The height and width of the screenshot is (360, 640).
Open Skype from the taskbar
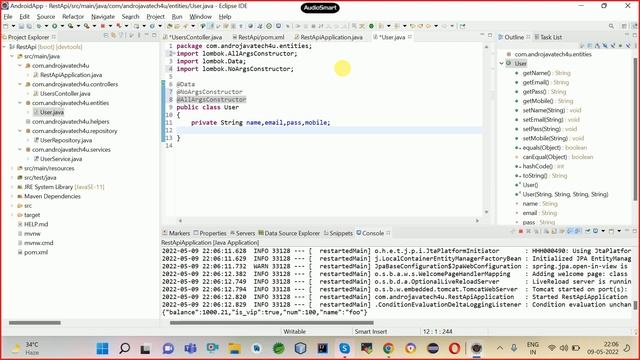[344, 348]
